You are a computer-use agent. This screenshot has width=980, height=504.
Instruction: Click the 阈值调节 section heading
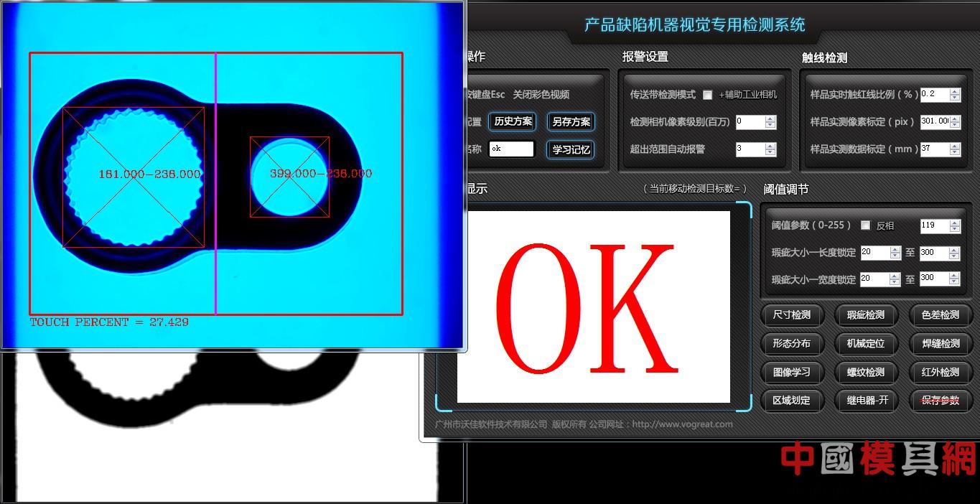coord(785,190)
